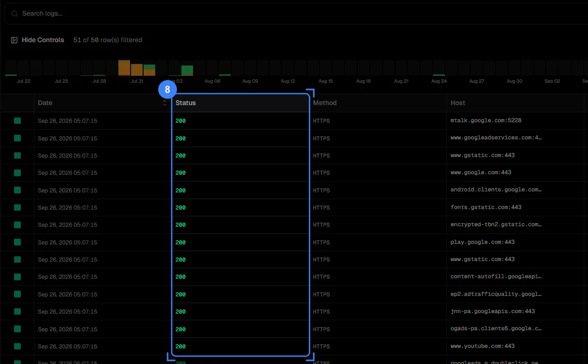Click the Method column header
The height and width of the screenshot is (364, 588).
pos(325,103)
